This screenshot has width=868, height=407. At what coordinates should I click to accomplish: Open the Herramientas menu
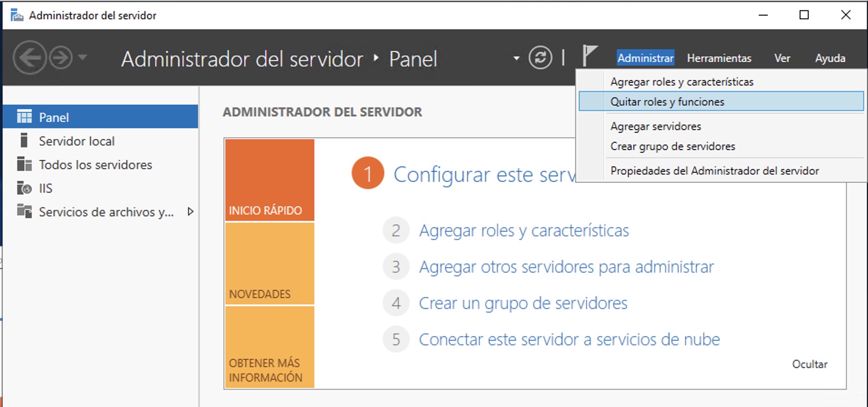(719, 58)
